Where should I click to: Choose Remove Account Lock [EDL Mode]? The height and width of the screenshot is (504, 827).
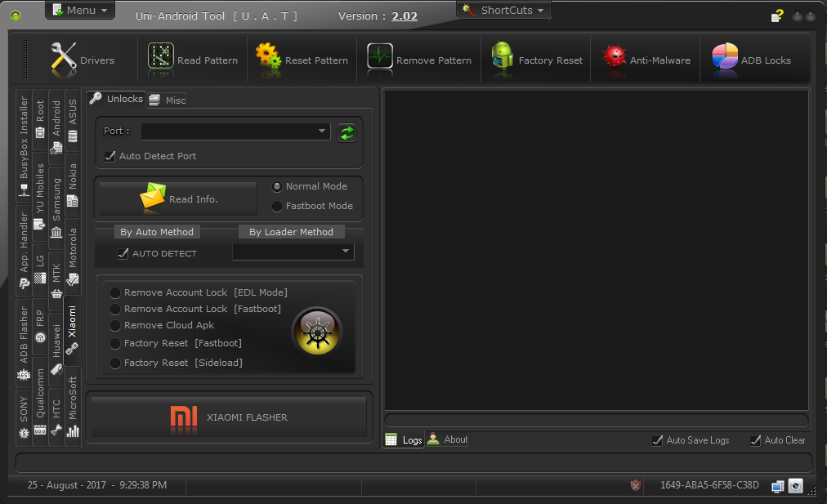(x=115, y=292)
